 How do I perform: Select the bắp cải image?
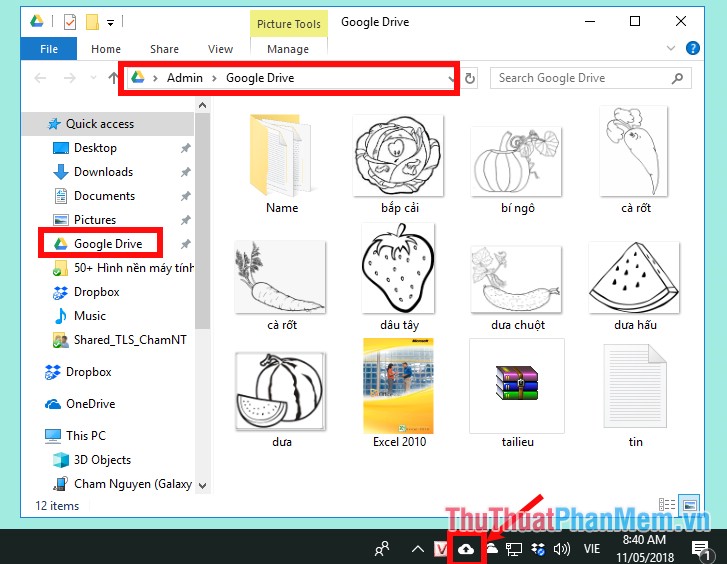(x=399, y=163)
